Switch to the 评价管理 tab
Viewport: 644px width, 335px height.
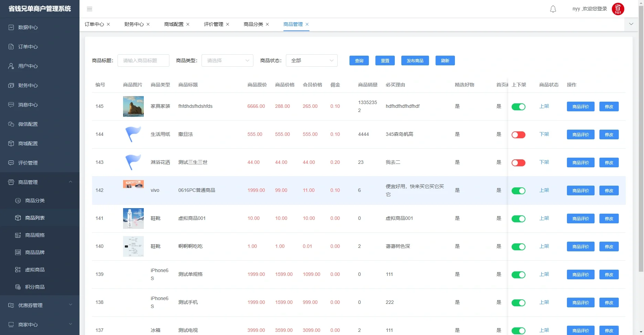coord(214,24)
